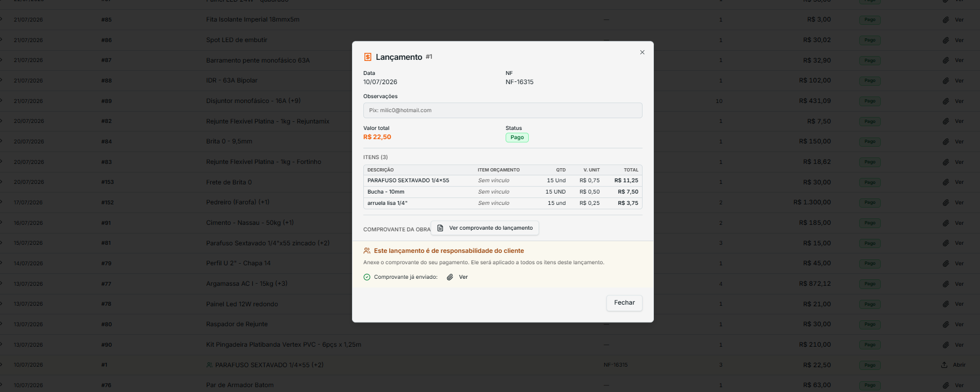Select the Raspador de Rejunte row
Viewport: 980px width, 392px height.
(490, 325)
